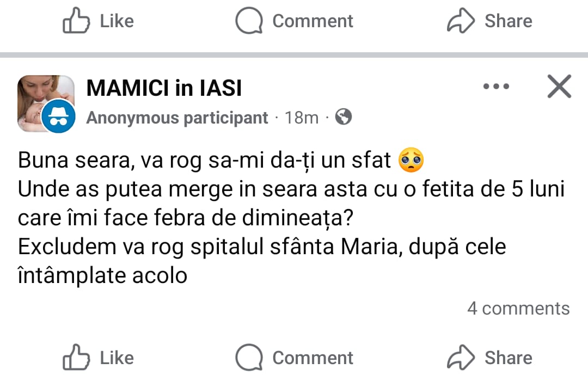Tap the Share arrow icon on top post

click(x=461, y=21)
